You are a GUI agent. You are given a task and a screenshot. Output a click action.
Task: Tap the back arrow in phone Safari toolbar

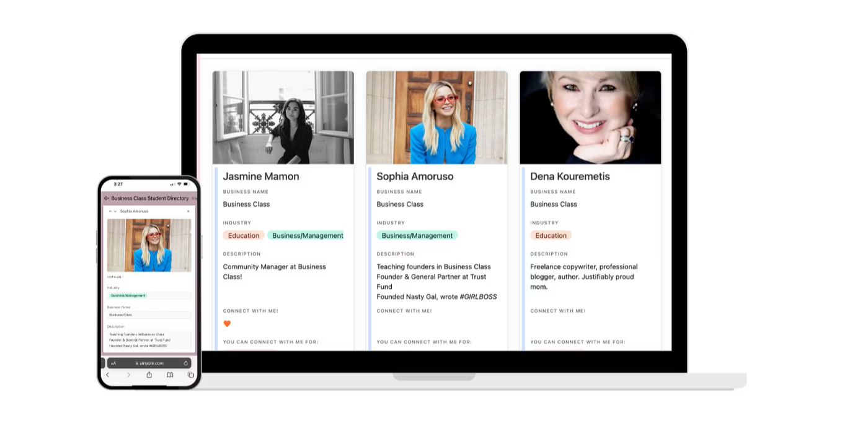(107, 375)
